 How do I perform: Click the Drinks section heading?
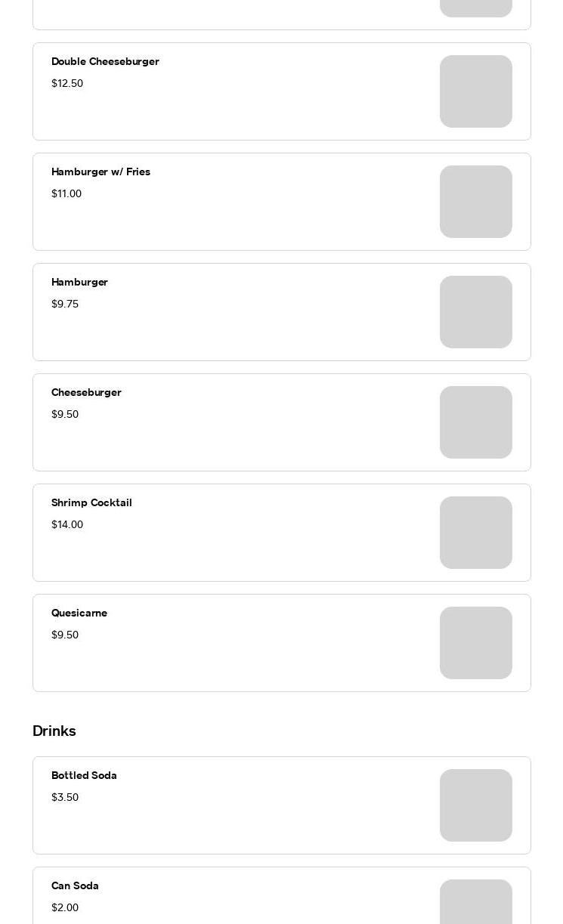(x=54, y=731)
